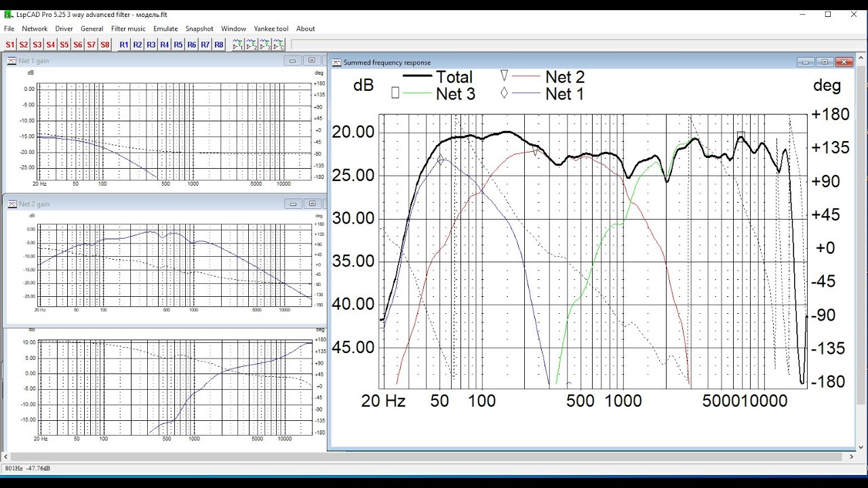Click the Summed frequency response window icon
The image size is (868, 488).
click(336, 62)
